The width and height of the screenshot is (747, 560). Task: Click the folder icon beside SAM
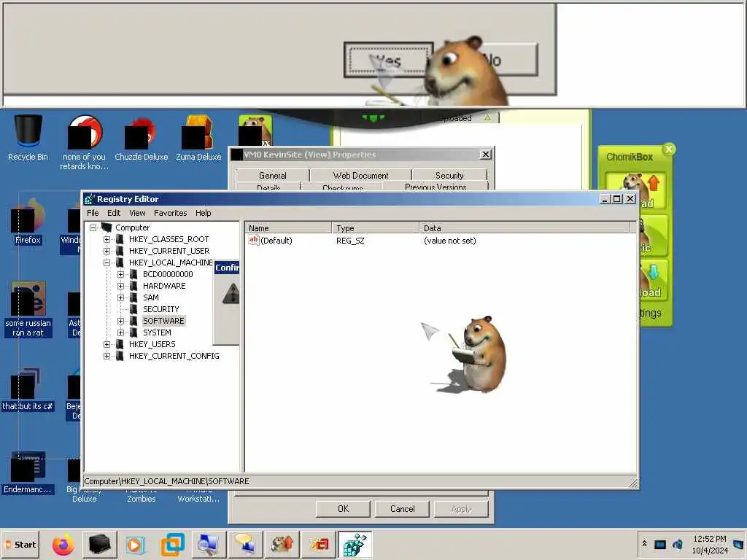134,297
